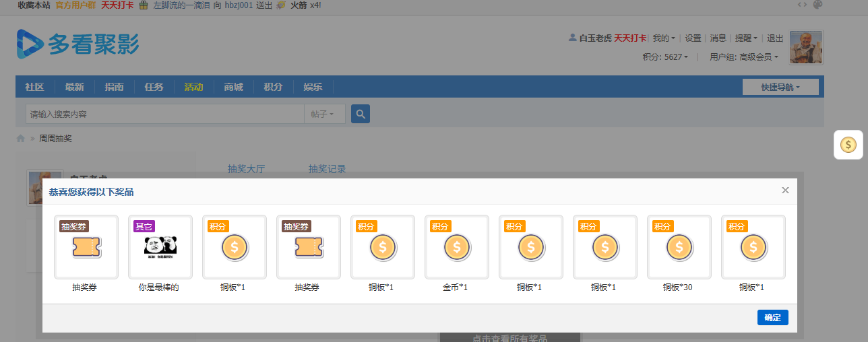Select the 你是最棒的 panda prize image
Viewport: 868px width, 342px height.
coord(160,246)
